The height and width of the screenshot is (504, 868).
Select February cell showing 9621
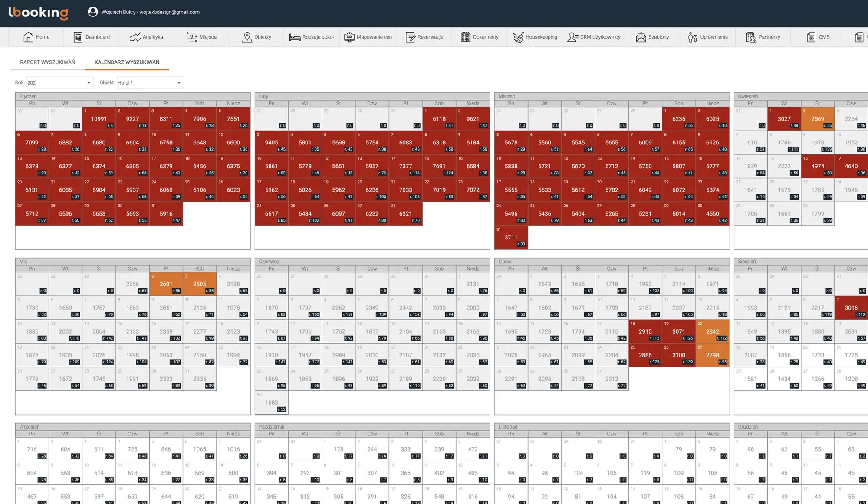click(x=473, y=118)
